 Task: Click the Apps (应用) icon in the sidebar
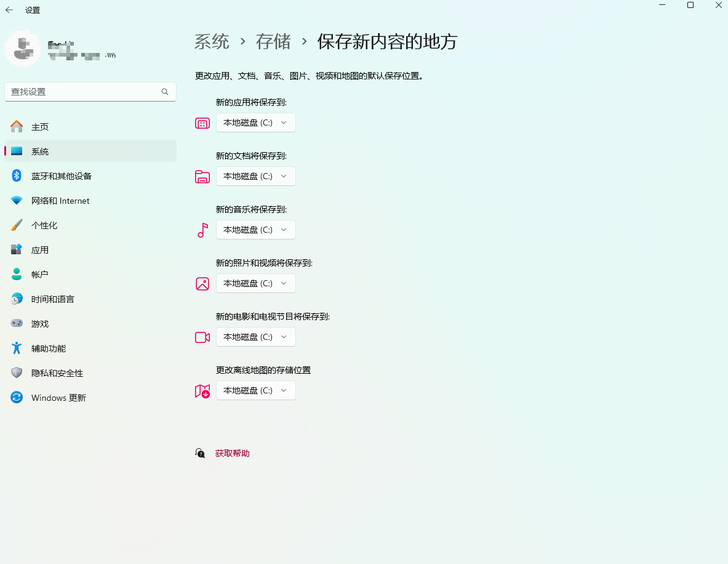pos(17,249)
